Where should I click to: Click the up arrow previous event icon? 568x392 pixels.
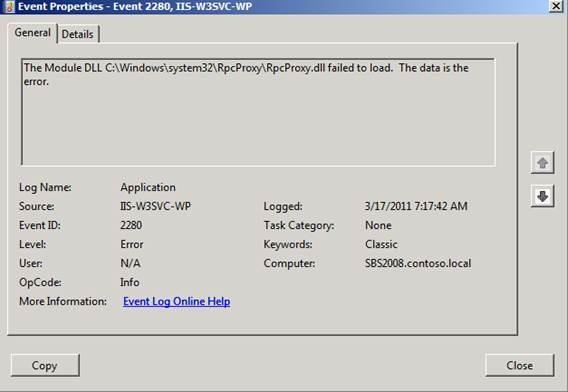(x=542, y=163)
